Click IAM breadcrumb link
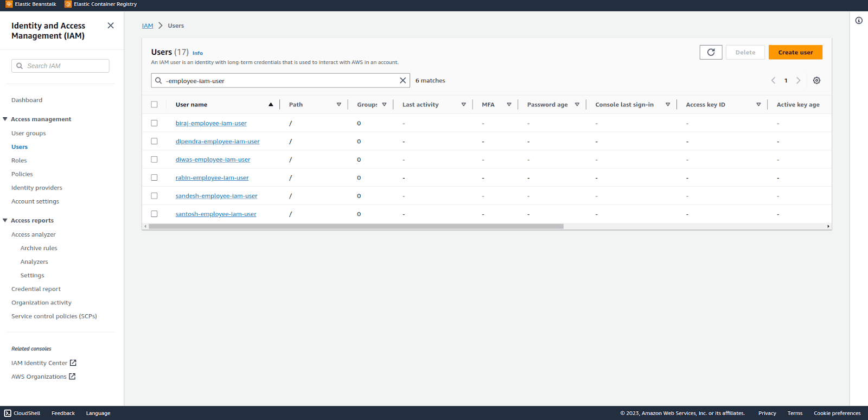The image size is (868, 420). [148, 26]
